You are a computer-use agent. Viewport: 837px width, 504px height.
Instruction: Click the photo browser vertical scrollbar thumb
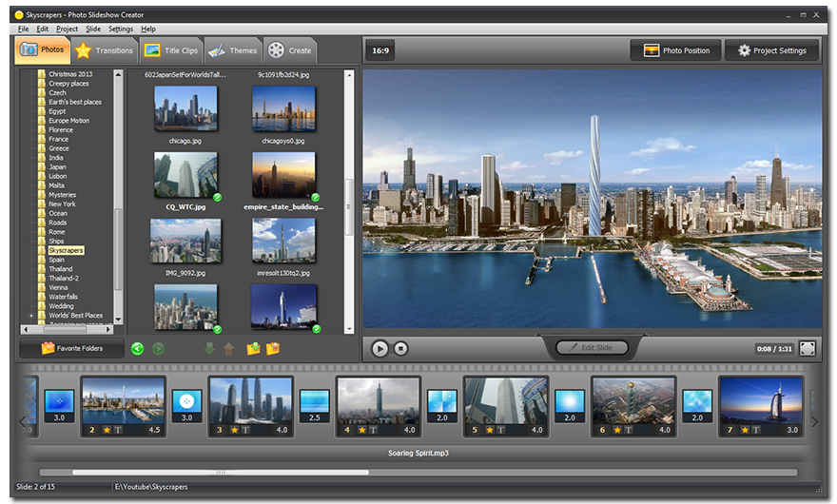tap(348, 206)
